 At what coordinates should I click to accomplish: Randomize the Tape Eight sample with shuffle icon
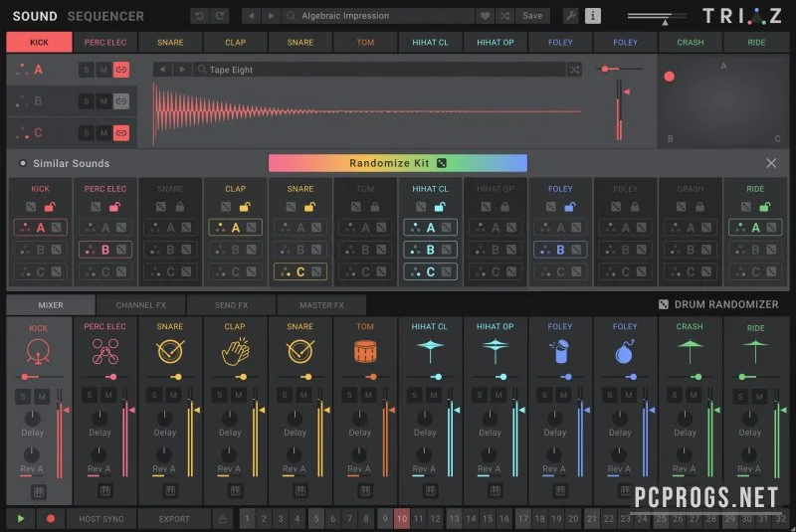[x=574, y=70]
